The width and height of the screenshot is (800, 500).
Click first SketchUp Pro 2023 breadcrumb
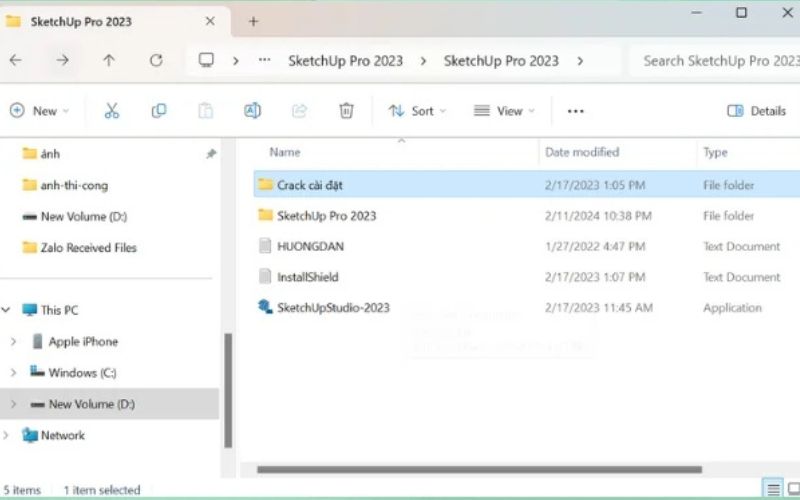(345, 61)
